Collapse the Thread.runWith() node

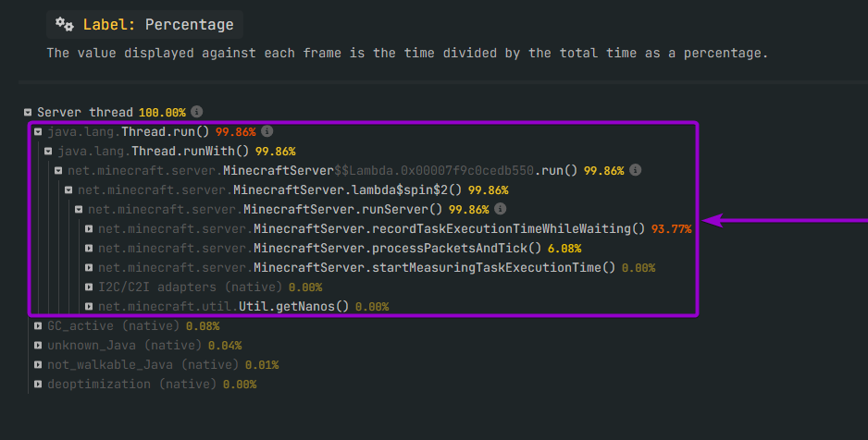tap(48, 151)
